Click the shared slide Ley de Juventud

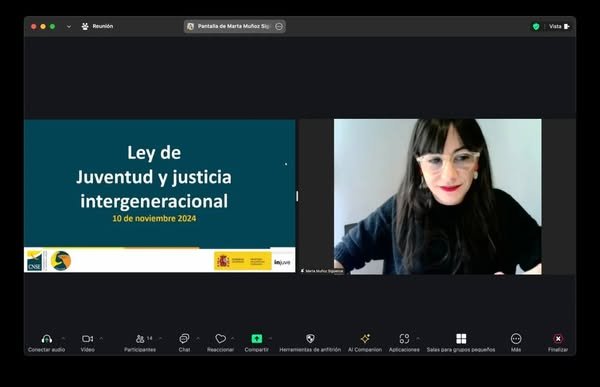[x=160, y=196]
